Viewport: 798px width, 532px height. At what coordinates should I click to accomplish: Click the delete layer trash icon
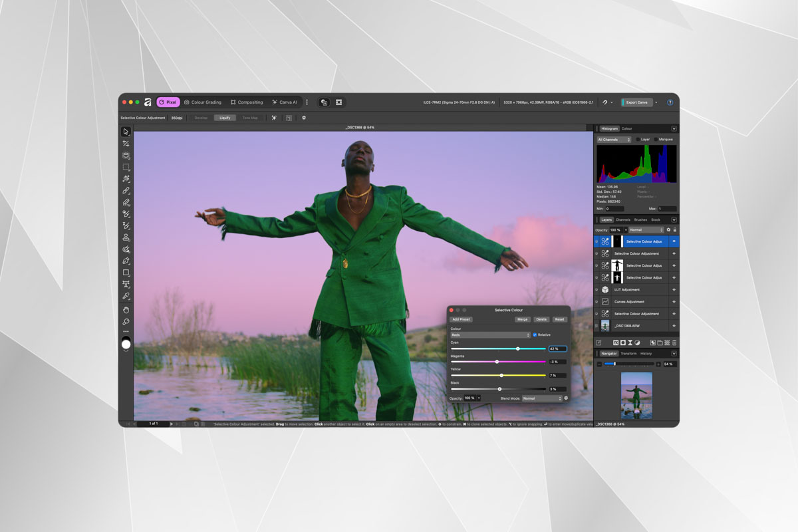(676, 342)
